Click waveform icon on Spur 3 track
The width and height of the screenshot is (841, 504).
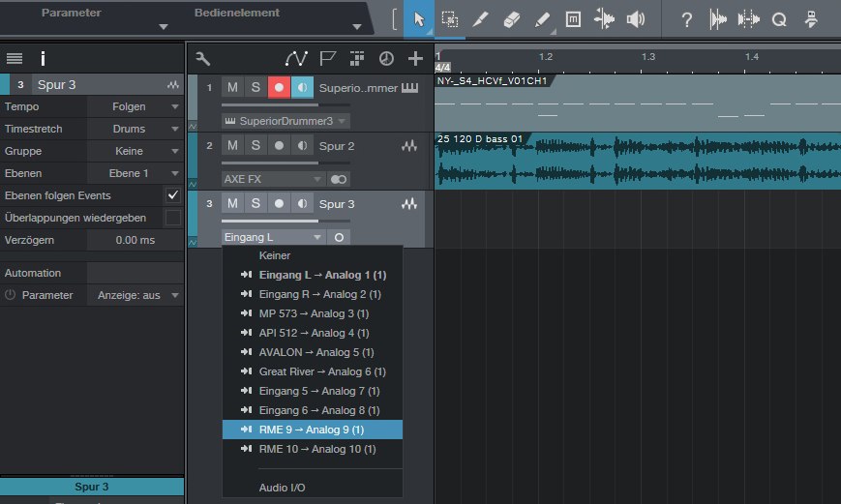(x=409, y=204)
